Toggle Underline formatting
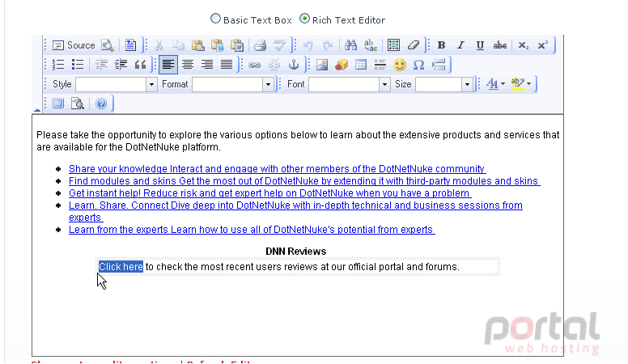The image size is (628, 364). tap(480, 45)
